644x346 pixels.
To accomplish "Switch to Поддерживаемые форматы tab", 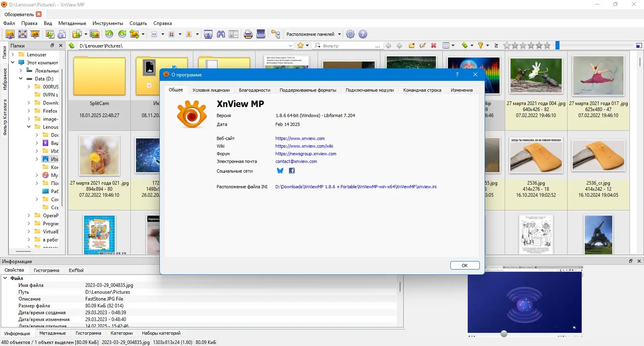I will [308, 90].
